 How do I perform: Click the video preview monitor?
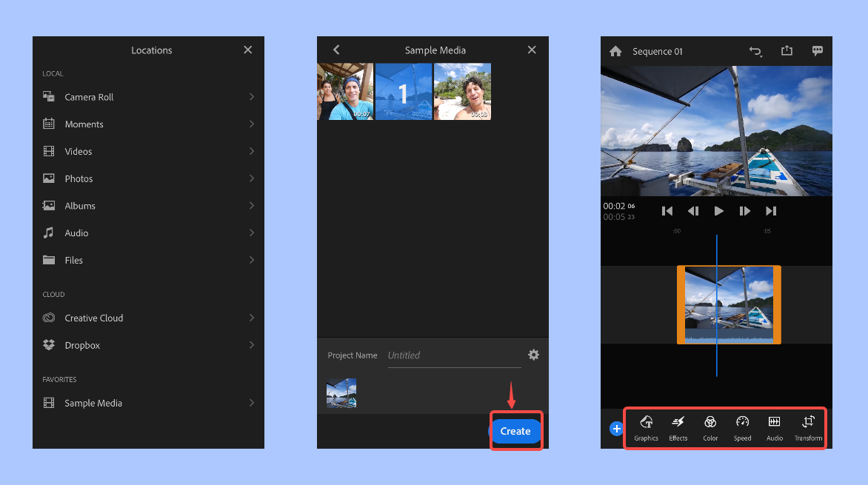716,130
